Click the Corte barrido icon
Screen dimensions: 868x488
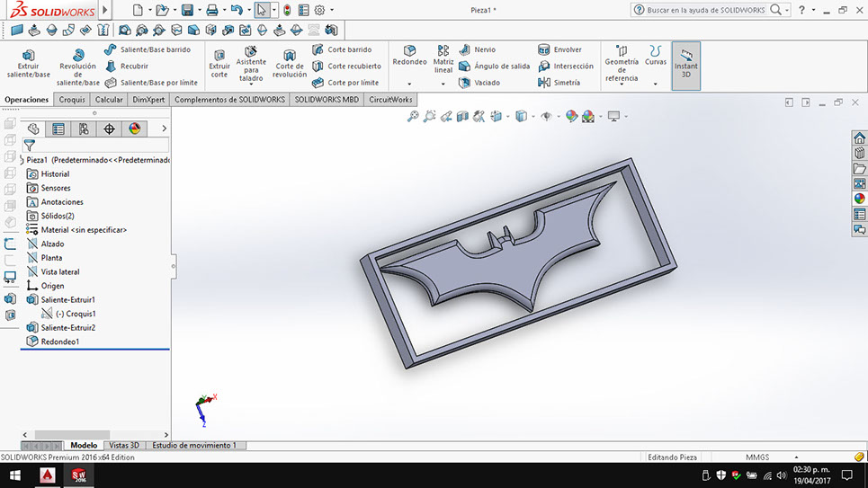(318, 49)
